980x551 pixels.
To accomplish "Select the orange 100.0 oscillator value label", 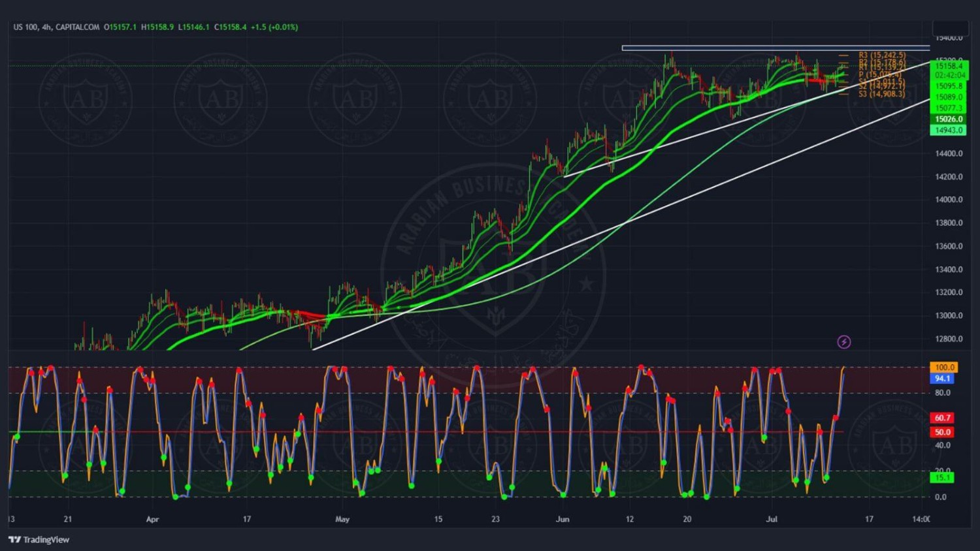I will pos(943,368).
